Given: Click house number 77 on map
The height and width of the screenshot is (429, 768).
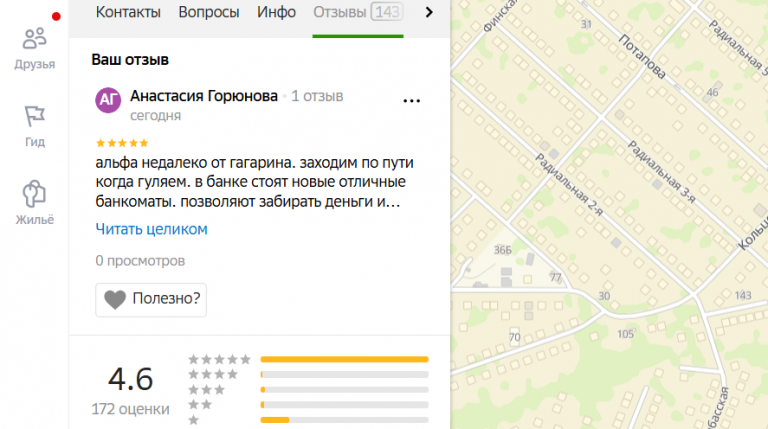Looking at the screenshot, I should point(555,277).
